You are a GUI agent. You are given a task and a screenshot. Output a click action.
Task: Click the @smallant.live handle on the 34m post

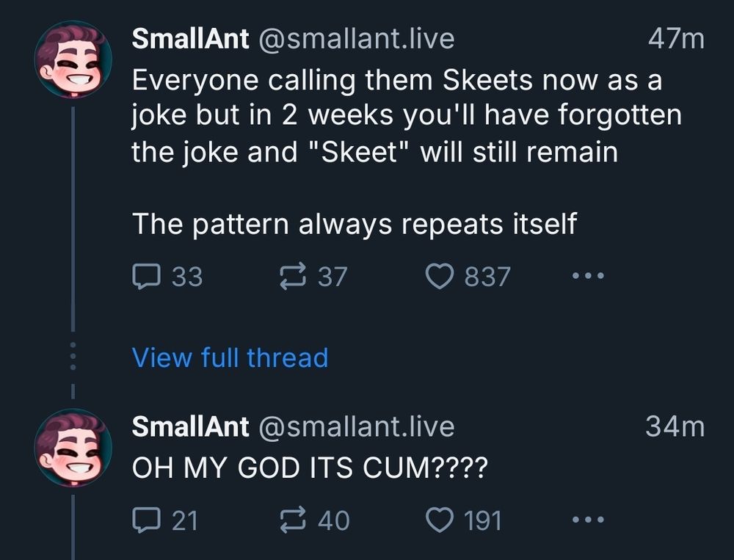[355, 426]
